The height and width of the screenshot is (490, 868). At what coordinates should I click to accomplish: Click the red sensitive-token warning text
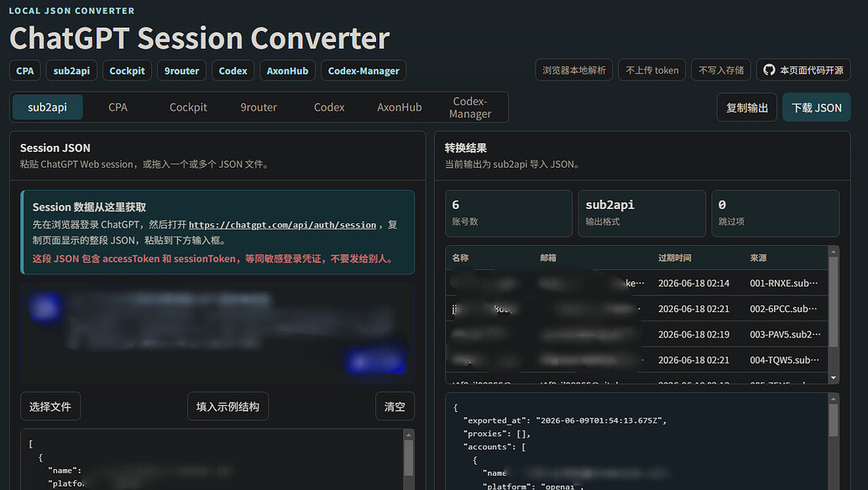214,258
